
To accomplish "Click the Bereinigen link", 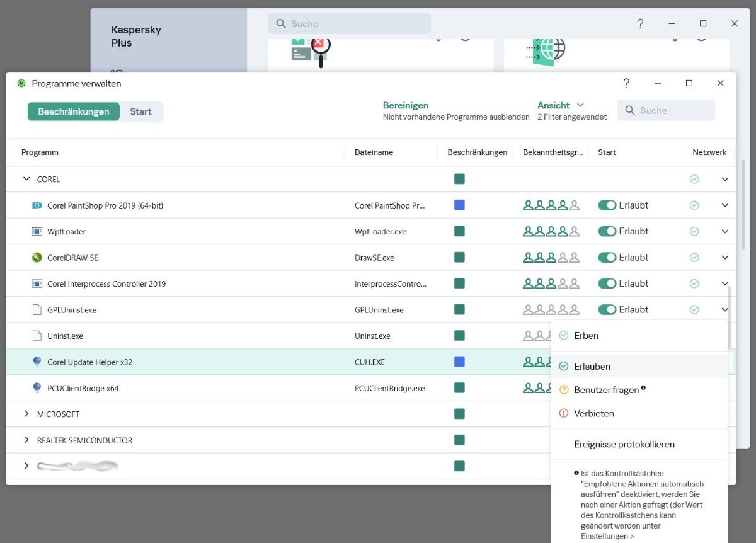I will [x=405, y=105].
